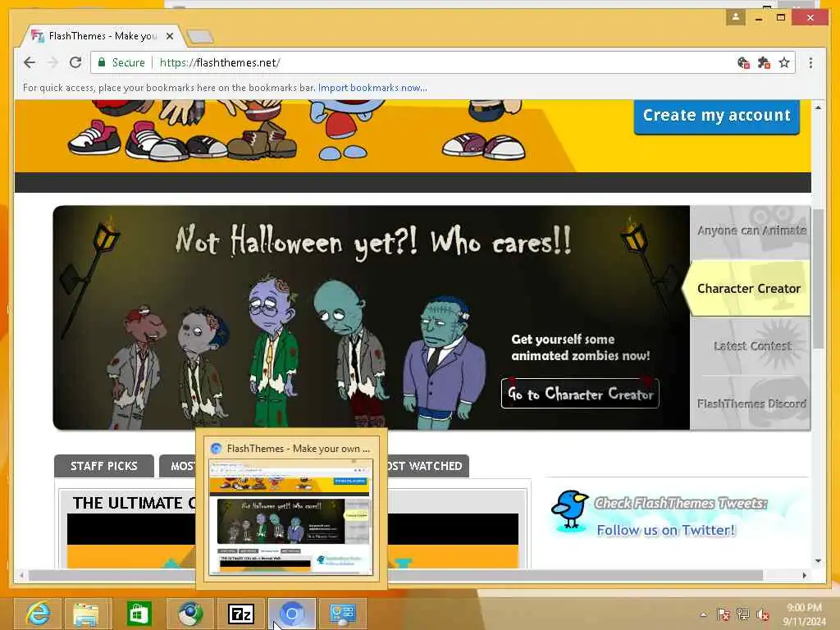The width and height of the screenshot is (840, 630).
Task: Click the browser forward arrow
Action: [x=52, y=62]
